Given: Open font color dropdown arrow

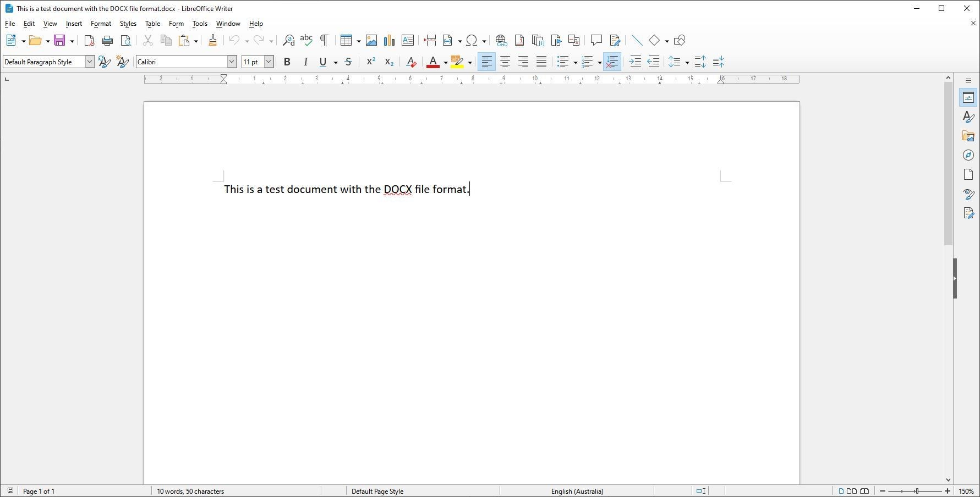Looking at the screenshot, I should point(445,62).
